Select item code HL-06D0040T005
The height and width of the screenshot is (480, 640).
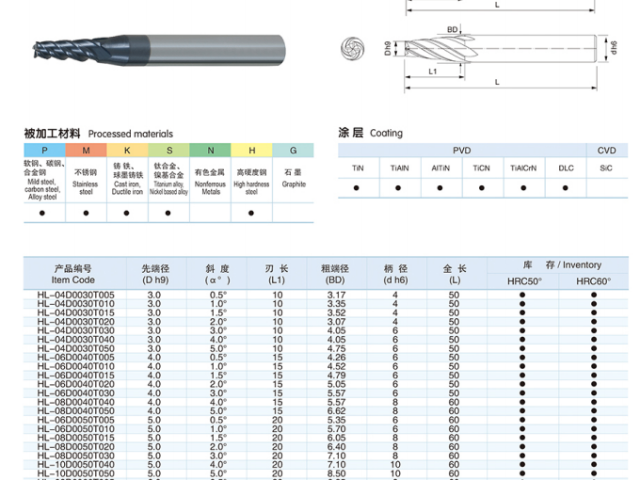pyautogui.click(x=75, y=357)
